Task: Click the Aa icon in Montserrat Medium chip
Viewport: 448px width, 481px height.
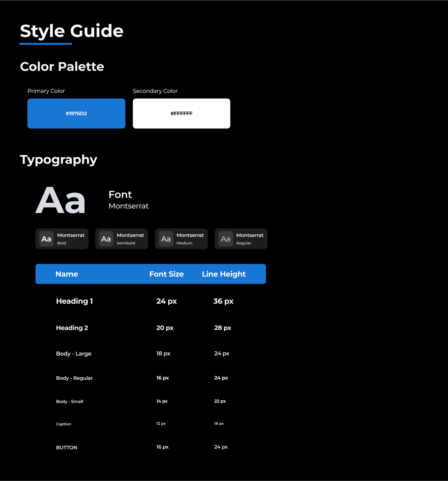Action: click(x=166, y=239)
